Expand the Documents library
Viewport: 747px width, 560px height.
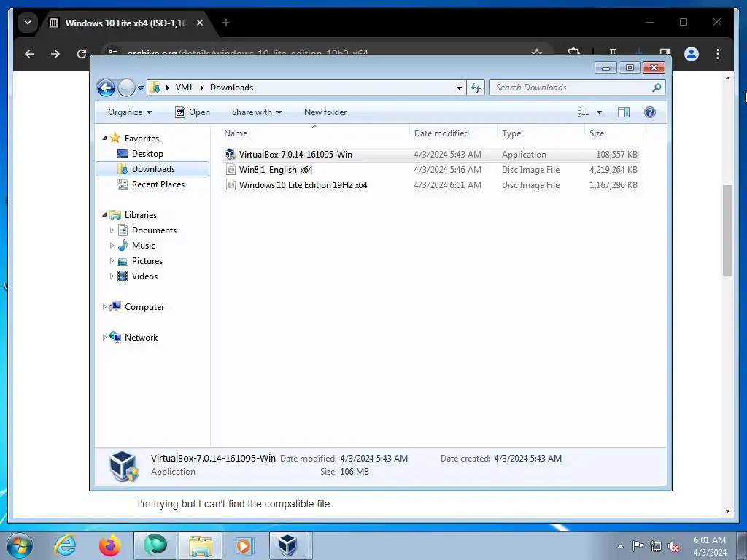pyautogui.click(x=112, y=230)
